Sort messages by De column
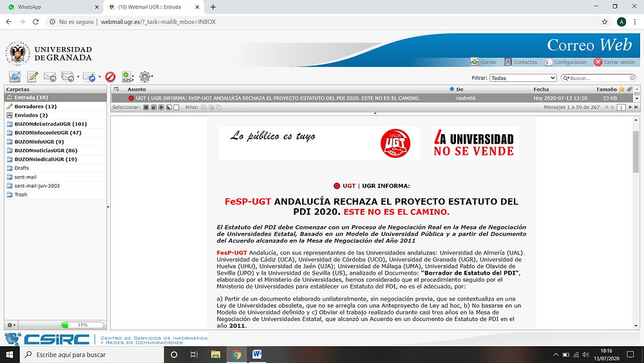The height and width of the screenshot is (363, 644). (460, 89)
